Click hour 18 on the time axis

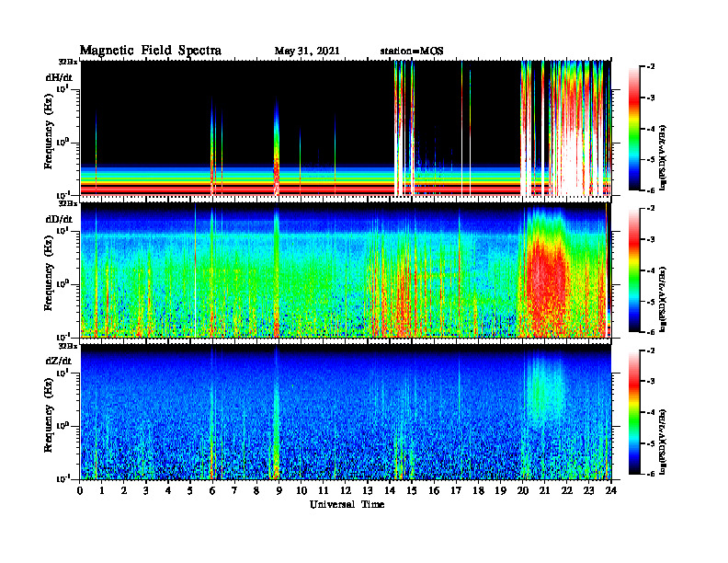coord(478,490)
